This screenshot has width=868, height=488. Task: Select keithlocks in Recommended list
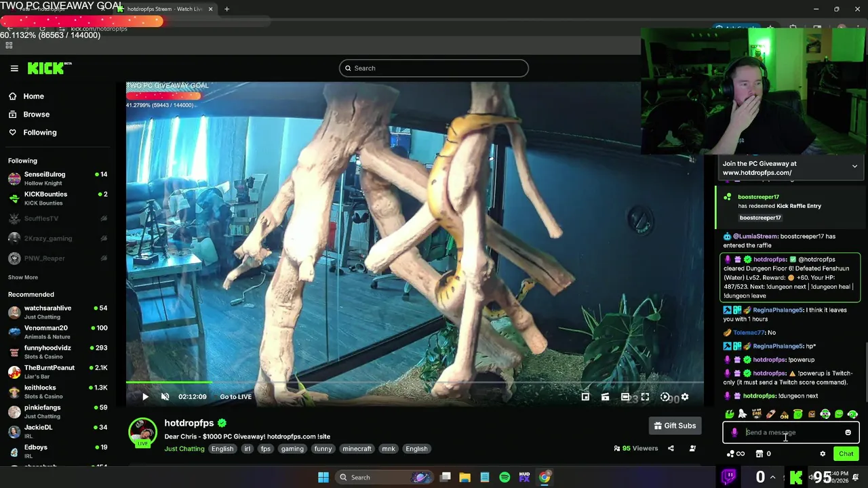point(58,392)
